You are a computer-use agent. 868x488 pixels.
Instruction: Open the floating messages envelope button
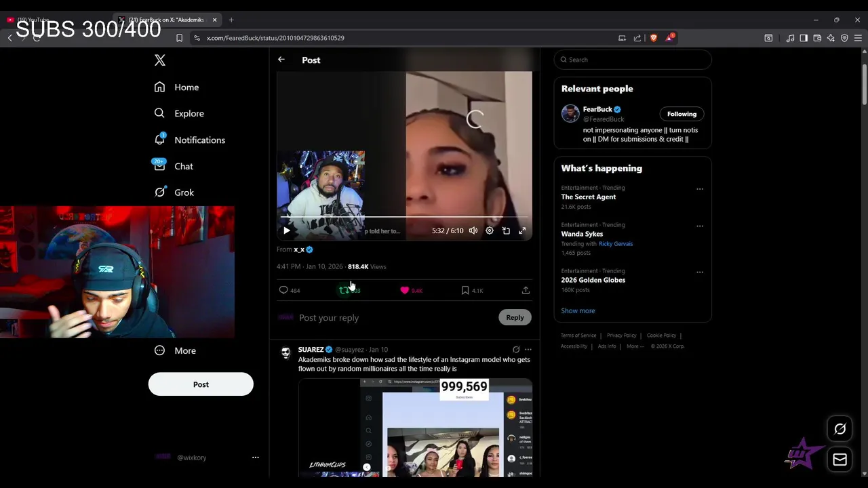pos(840,460)
